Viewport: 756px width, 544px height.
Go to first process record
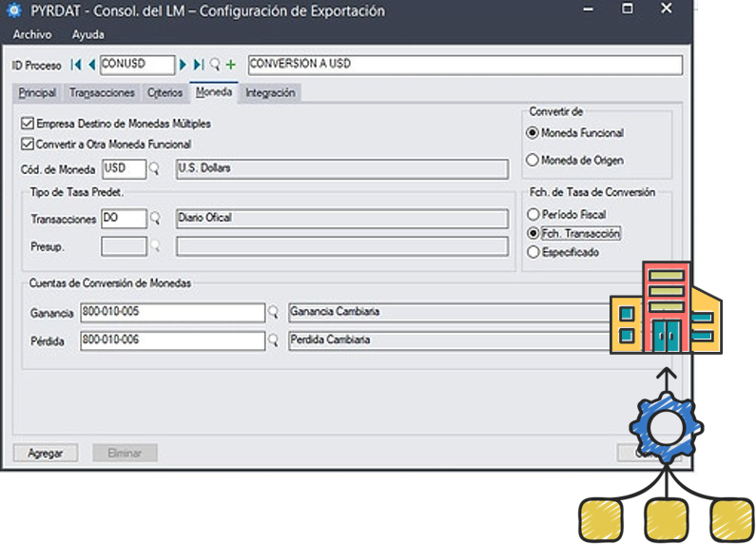coord(76,65)
